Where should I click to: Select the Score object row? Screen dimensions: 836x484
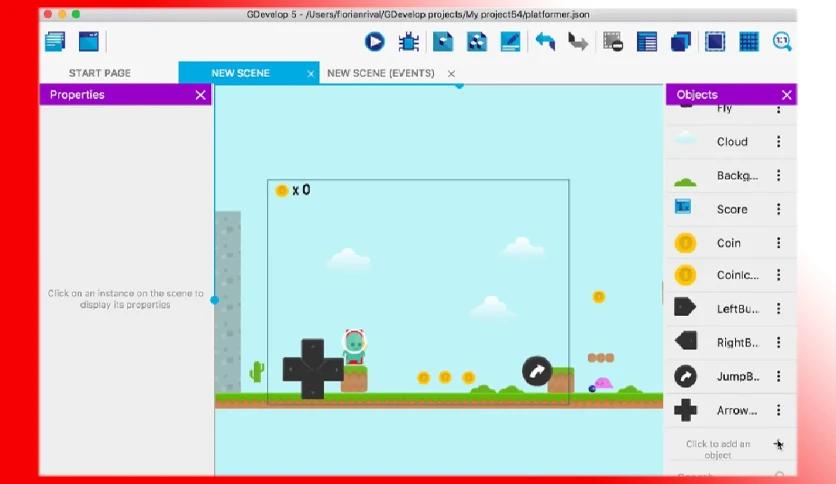tap(731, 209)
